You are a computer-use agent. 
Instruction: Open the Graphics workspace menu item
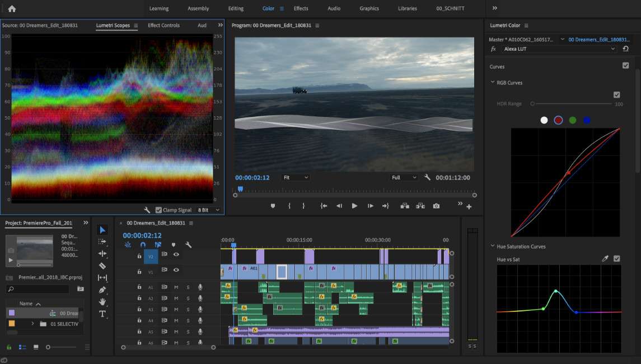pyautogui.click(x=369, y=8)
